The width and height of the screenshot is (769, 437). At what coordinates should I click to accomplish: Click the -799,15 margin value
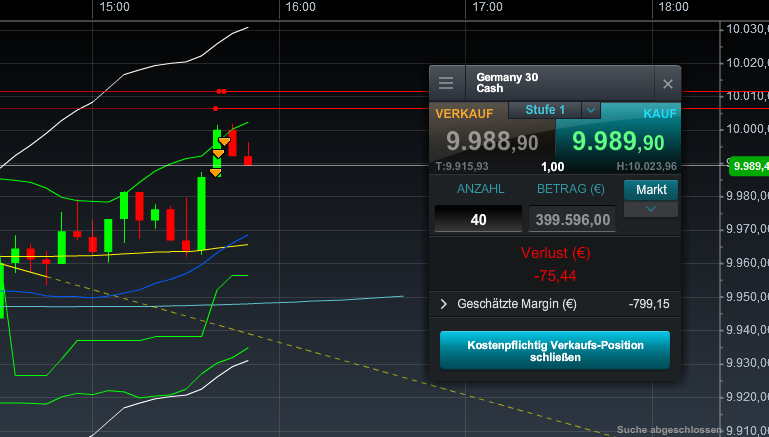coord(649,304)
